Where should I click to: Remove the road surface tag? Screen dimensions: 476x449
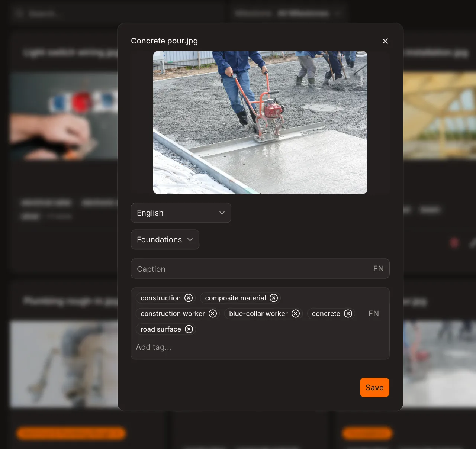[x=189, y=329]
